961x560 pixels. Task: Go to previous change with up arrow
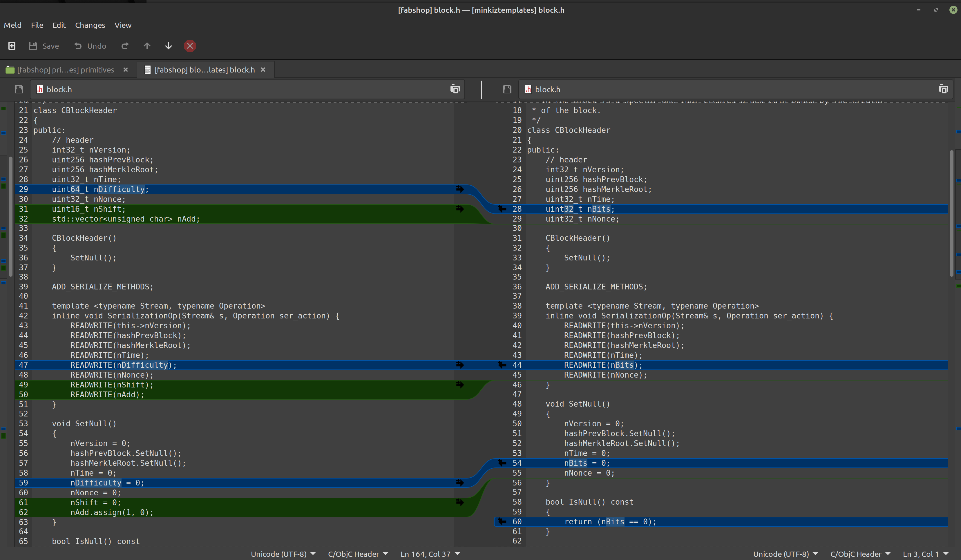147,46
